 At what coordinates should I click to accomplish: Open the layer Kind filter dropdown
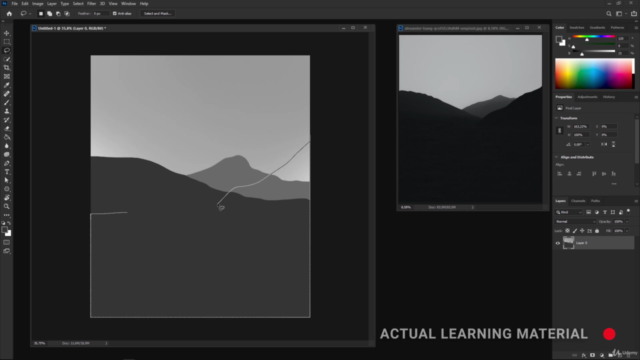[569, 212]
